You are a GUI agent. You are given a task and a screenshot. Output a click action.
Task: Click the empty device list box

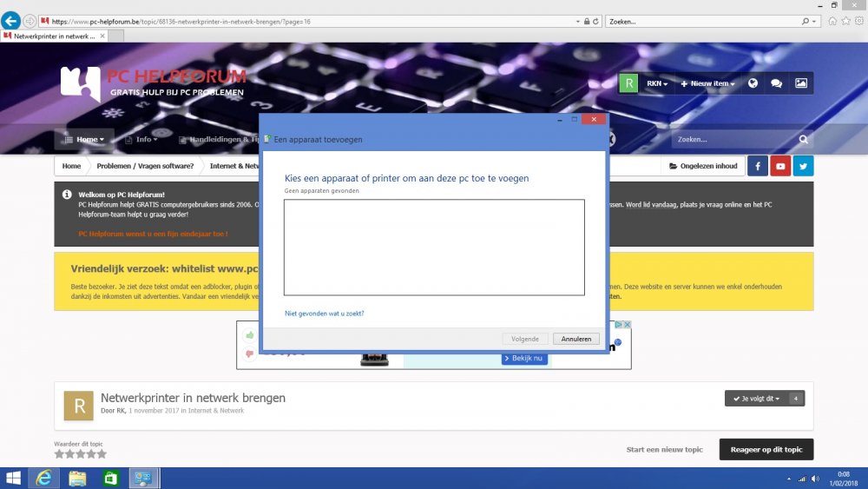(434, 248)
